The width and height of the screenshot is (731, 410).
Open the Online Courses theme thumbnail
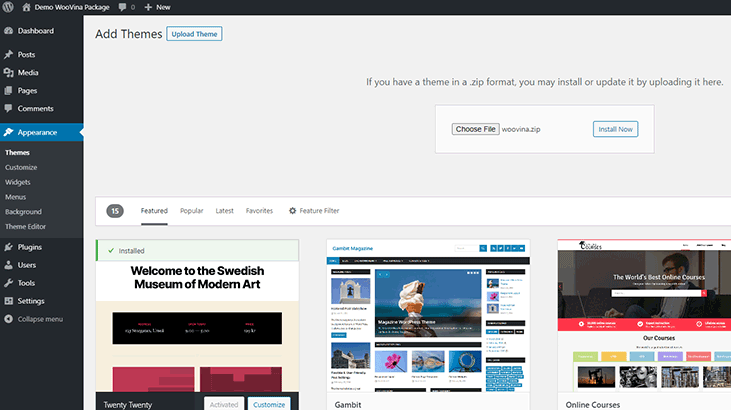click(644, 316)
